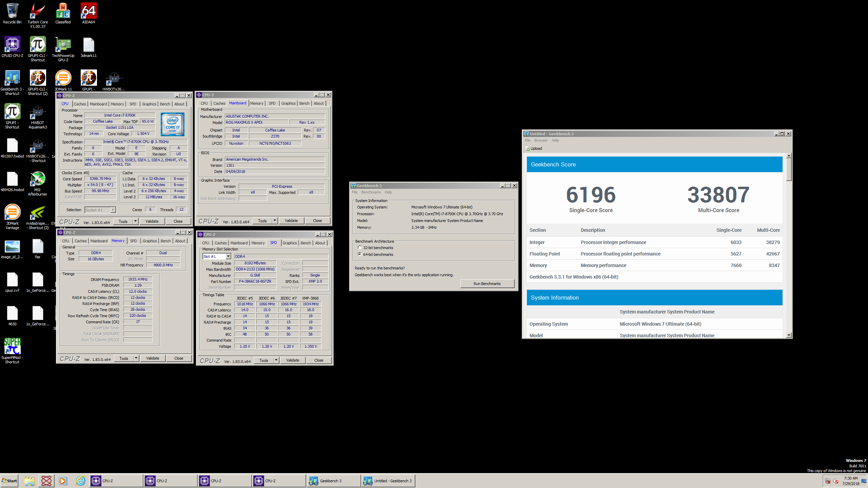Open the 3dmark11 file icon
This screenshot has width=868, height=488.
point(88,47)
